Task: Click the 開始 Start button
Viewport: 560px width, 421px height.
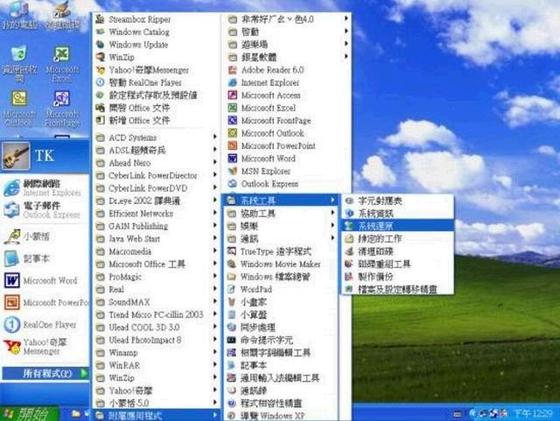Action: tap(29, 414)
